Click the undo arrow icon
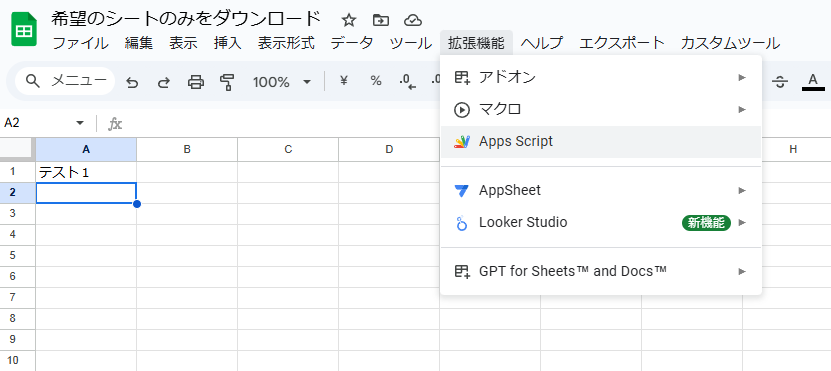 (x=132, y=82)
